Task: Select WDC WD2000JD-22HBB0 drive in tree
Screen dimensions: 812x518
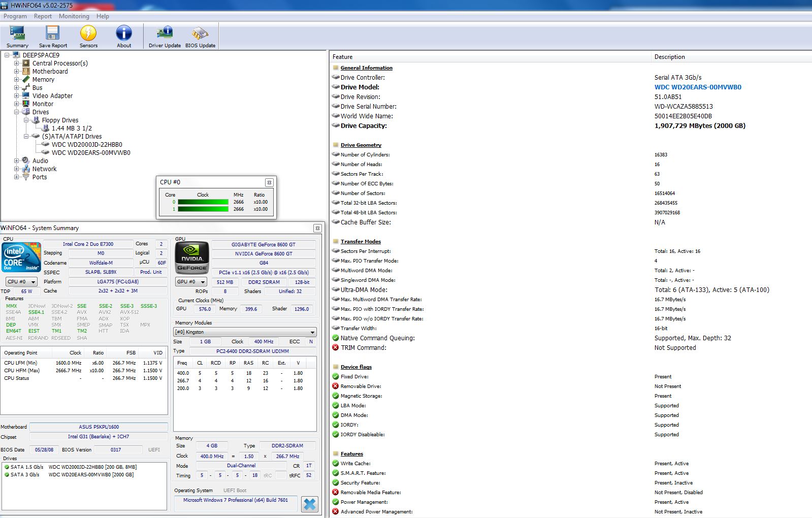Action: [x=87, y=145]
